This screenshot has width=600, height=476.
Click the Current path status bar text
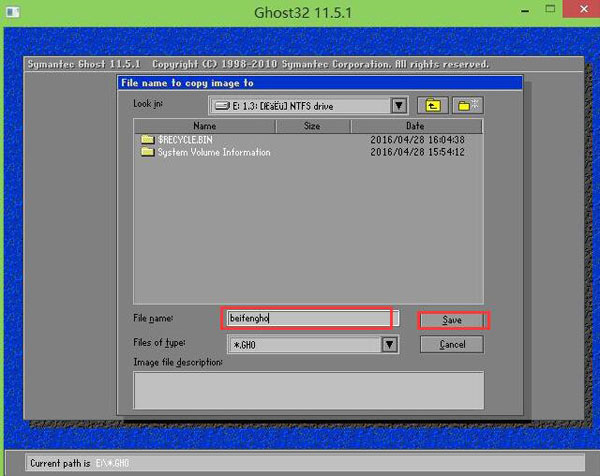[x=80, y=463]
